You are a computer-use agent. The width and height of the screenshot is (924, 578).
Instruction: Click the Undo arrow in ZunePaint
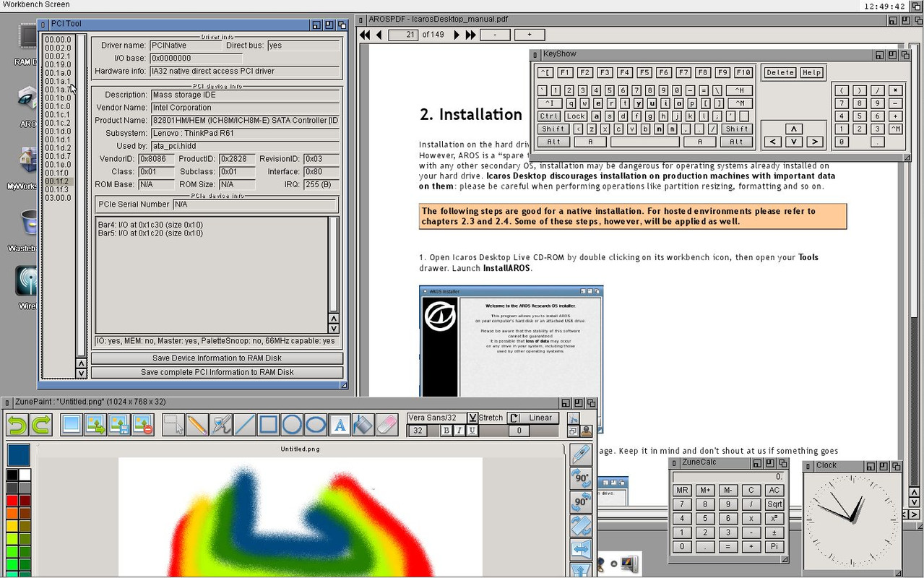pos(17,424)
